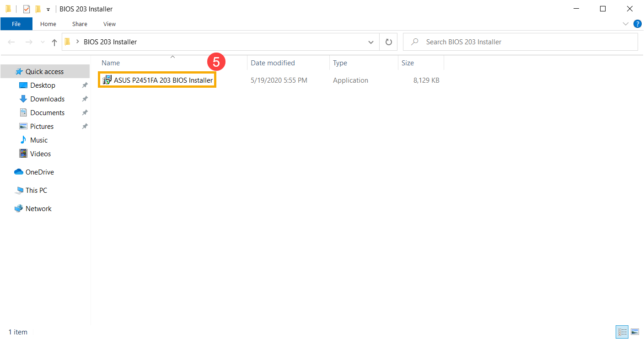Viewport: 644px width, 339px height.
Task: Switch to Details view in the status bar
Action: coord(622,332)
